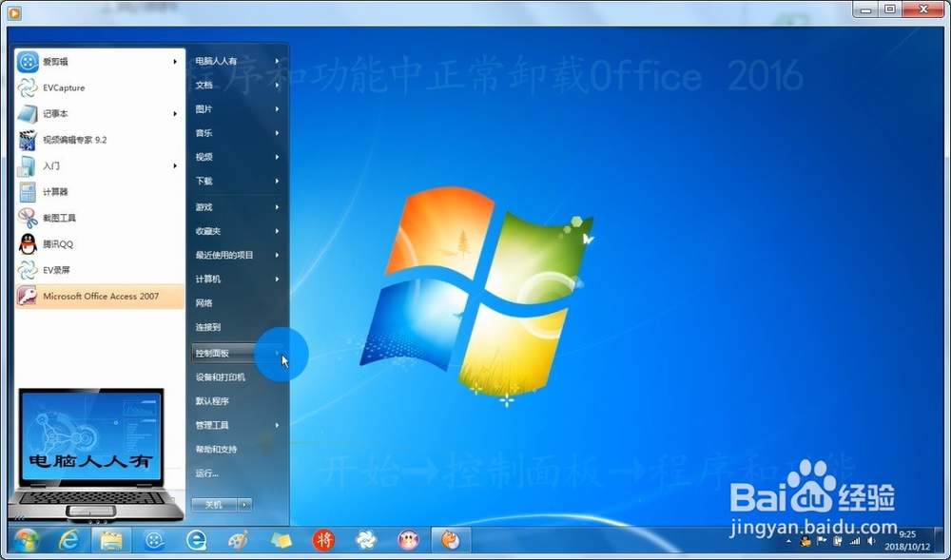The height and width of the screenshot is (560, 951).
Task: Expand the 记事本 jump list arrow
Action: 175,114
